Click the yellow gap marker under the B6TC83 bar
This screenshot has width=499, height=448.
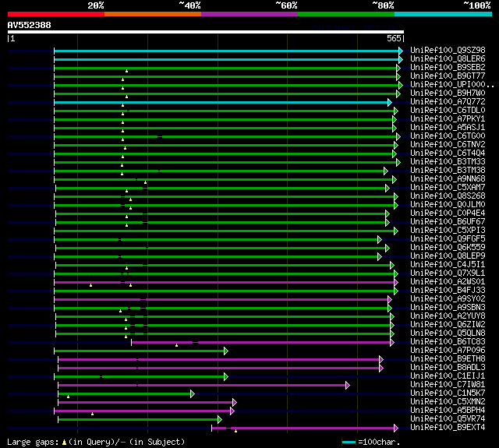pyautogui.click(x=177, y=345)
